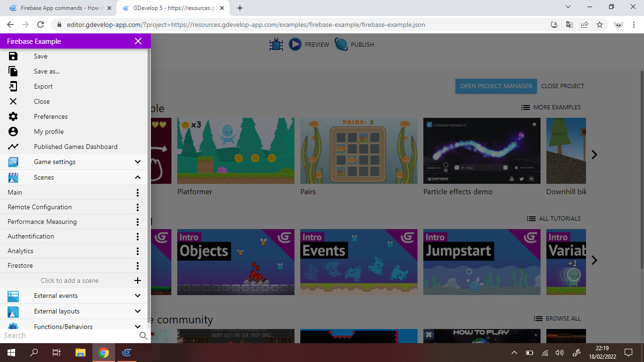Image resolution: width=644 pixels, height=362 pixels.
Task: Click the Published Games Dashboard chart icon
Action: pos(13,147)
